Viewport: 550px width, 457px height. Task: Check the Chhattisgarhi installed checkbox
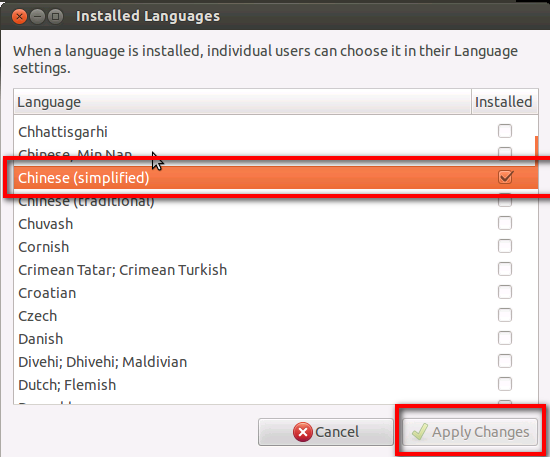505,131
